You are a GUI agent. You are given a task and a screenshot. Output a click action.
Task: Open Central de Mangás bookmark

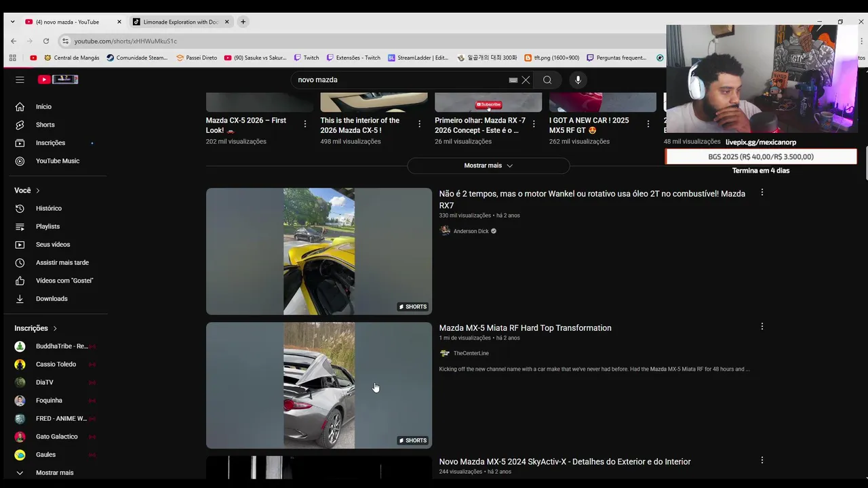tap(71, 58)
